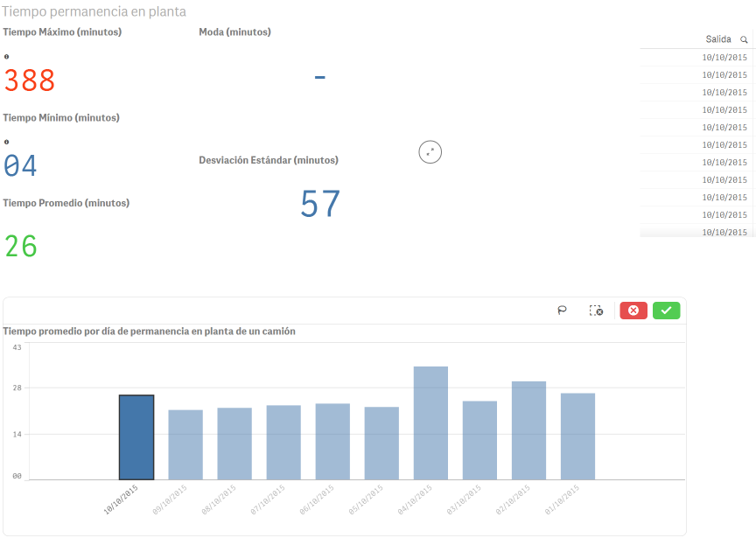Select the 06/10/2015 bar in the chart
The width and height of the screenshot is (756, 538).
[332, 442]
